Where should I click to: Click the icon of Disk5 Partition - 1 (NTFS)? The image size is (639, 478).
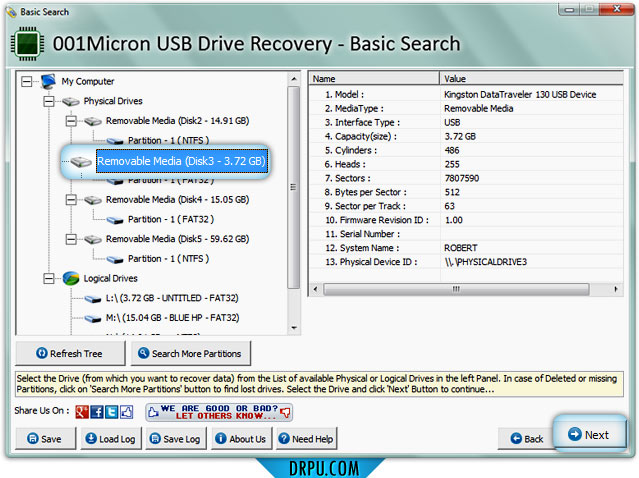pyautogui.click(x=115, y=259)
